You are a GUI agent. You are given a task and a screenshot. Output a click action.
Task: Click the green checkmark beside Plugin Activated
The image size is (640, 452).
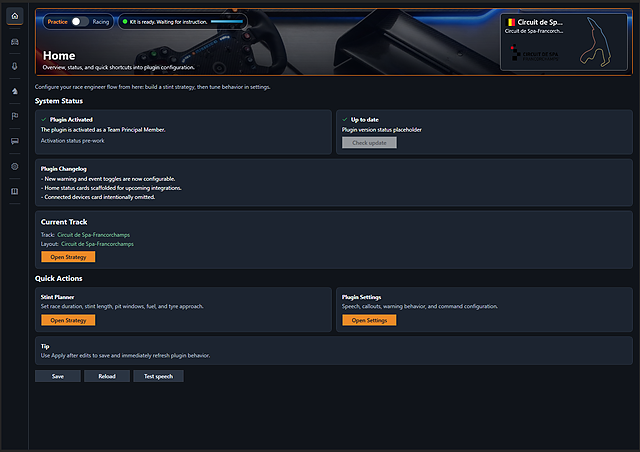pos(44,120)
